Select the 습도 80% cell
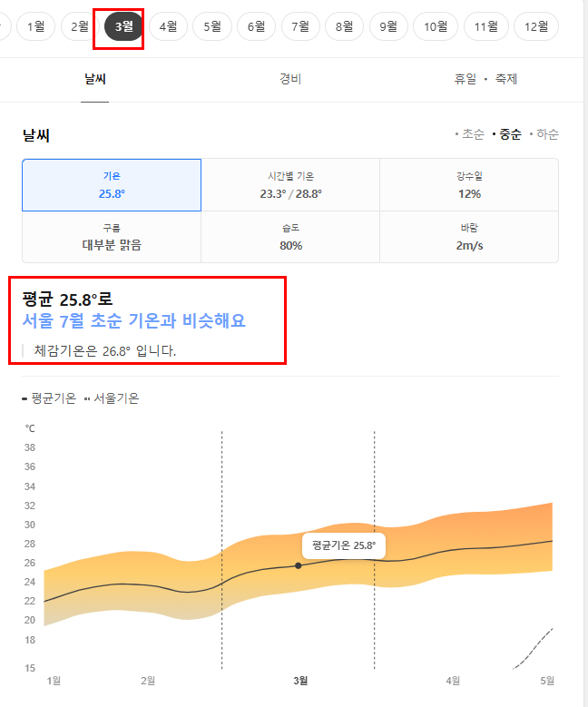588x707 pixels. (x=290, y=237)
